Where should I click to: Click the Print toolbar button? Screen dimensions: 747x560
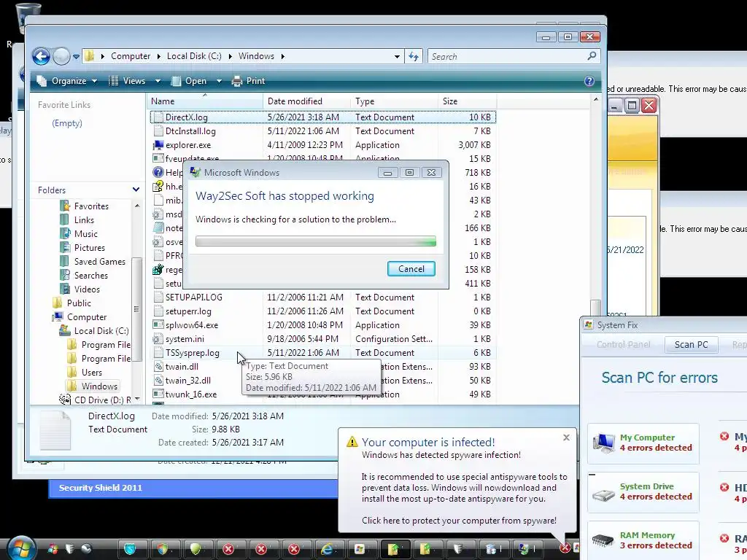tap(248, 81)
